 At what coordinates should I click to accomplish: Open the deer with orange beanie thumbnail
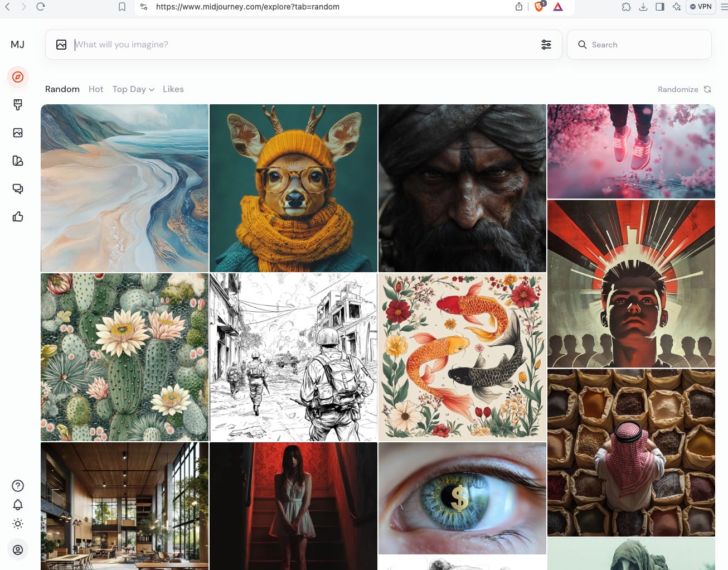[x=293, y=188]
